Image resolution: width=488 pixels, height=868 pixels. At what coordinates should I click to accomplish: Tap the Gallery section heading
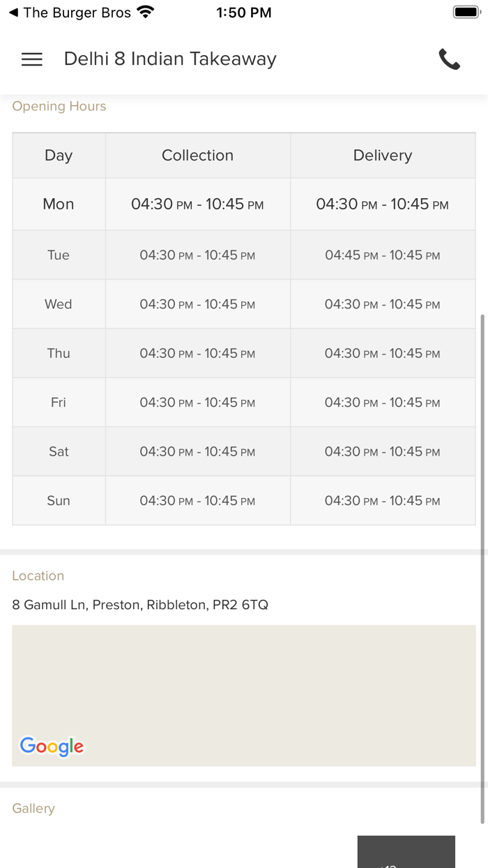pyautogui.click(x=33, y=809)
